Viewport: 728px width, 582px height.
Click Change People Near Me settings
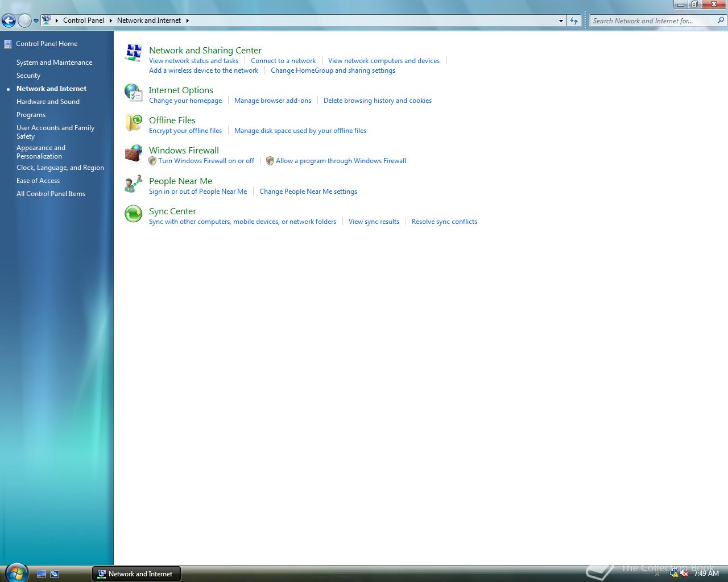[308, 192]
